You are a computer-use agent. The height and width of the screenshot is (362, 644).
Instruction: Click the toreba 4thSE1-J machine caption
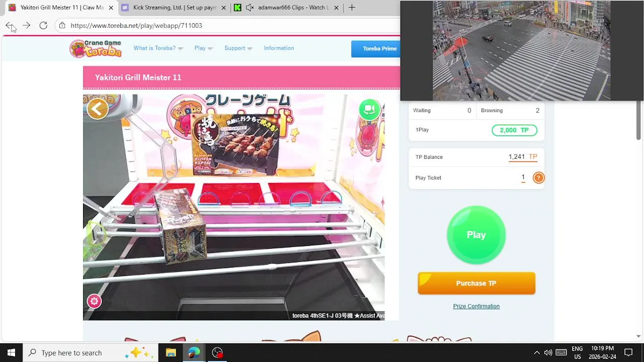tap(338, 316)
